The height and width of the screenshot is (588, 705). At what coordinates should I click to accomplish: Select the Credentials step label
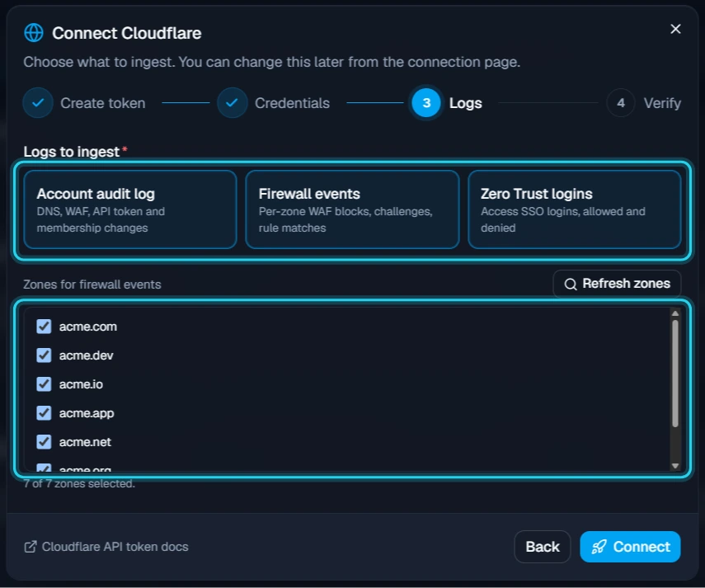(x=292, y=103)
